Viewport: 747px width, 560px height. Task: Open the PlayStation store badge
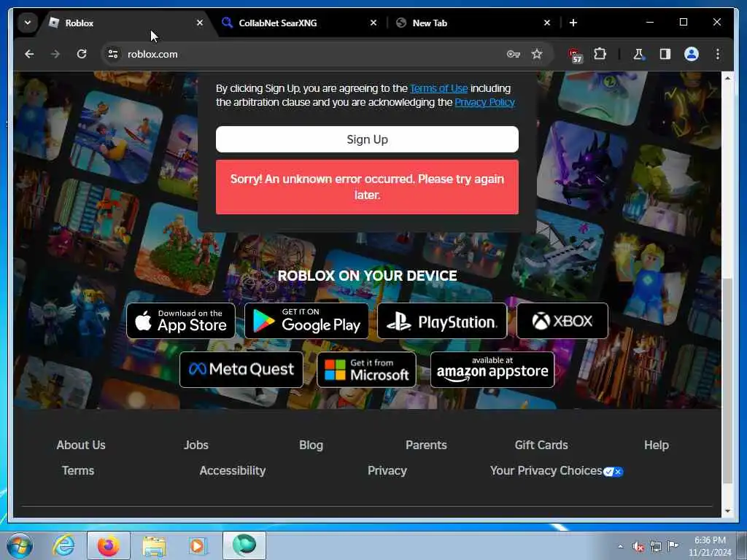[x=442, y=321]
